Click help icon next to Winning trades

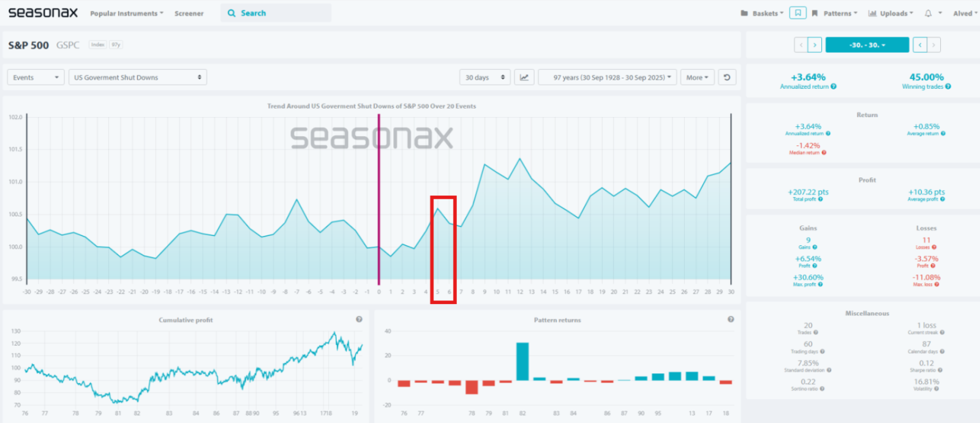[x=948, y=86]
